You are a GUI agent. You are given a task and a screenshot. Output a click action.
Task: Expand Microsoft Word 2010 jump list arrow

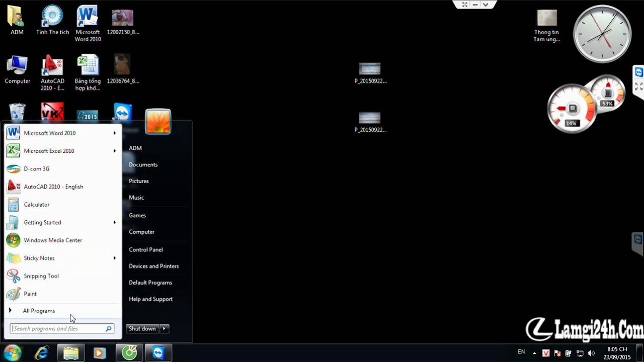tap(115, 133)
